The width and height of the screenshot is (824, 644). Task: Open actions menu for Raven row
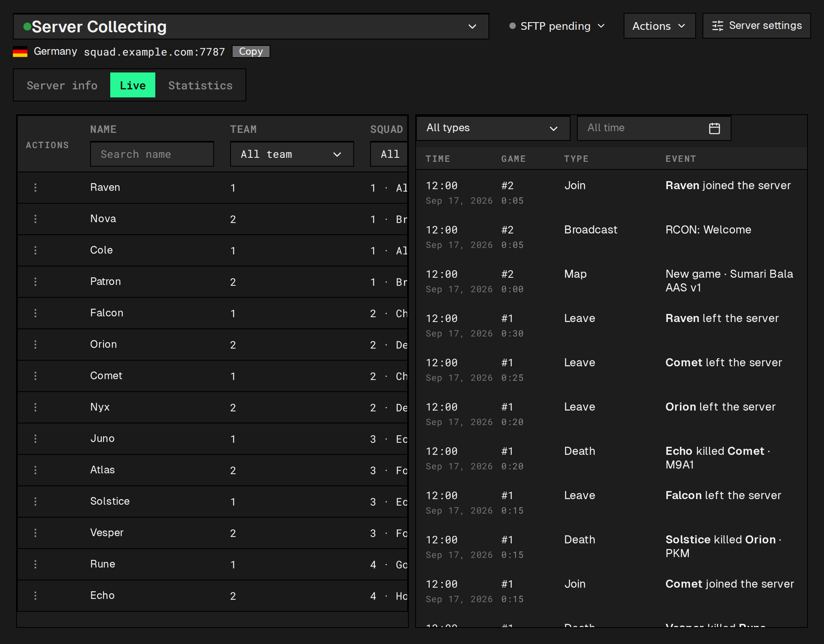click(35, 188)
